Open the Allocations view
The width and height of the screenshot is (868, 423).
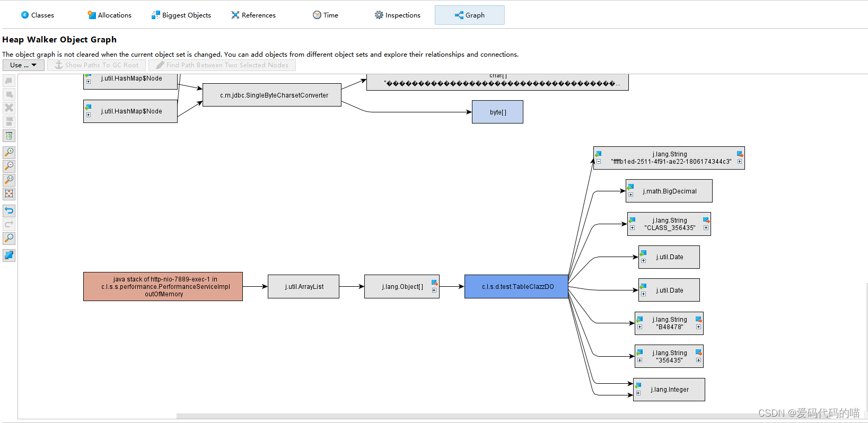[x=109, y=15]
